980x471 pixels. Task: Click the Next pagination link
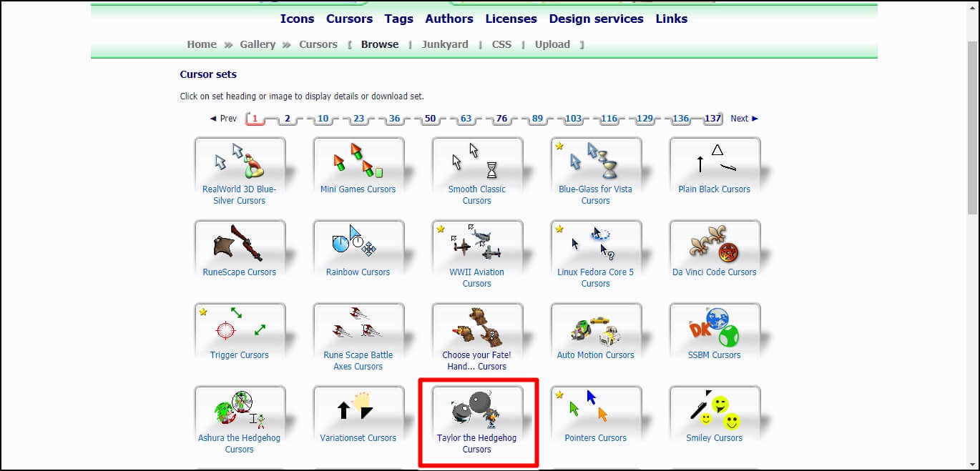pos(745,119)
